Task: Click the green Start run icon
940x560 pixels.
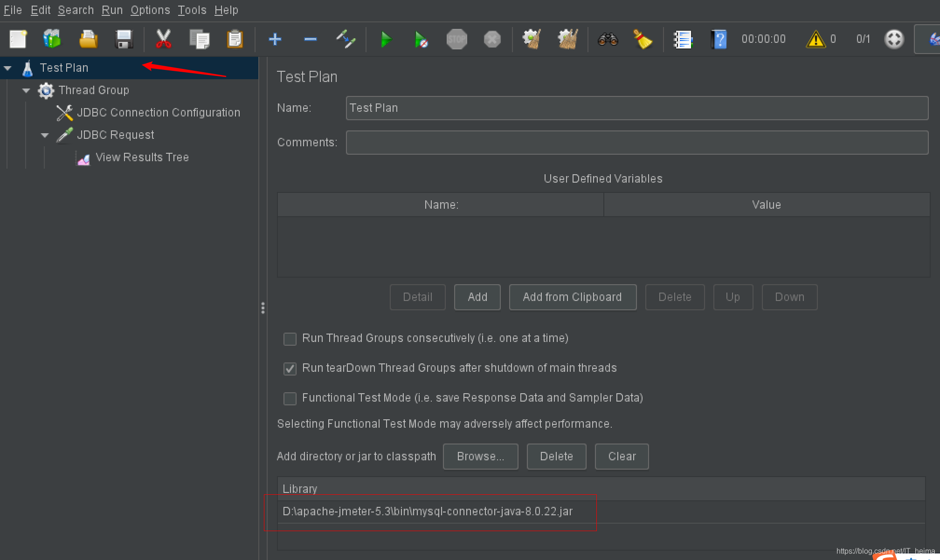Action: (386, 39)
